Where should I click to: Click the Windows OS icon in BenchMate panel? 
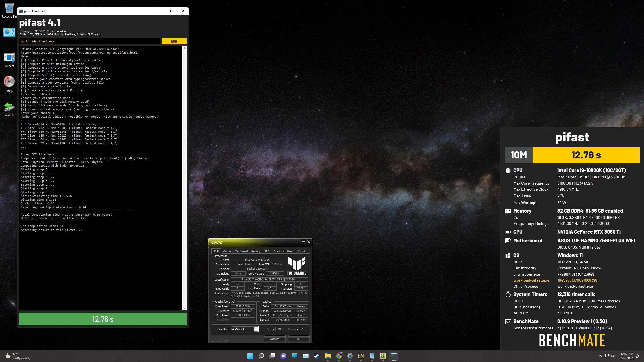(508, 255)
